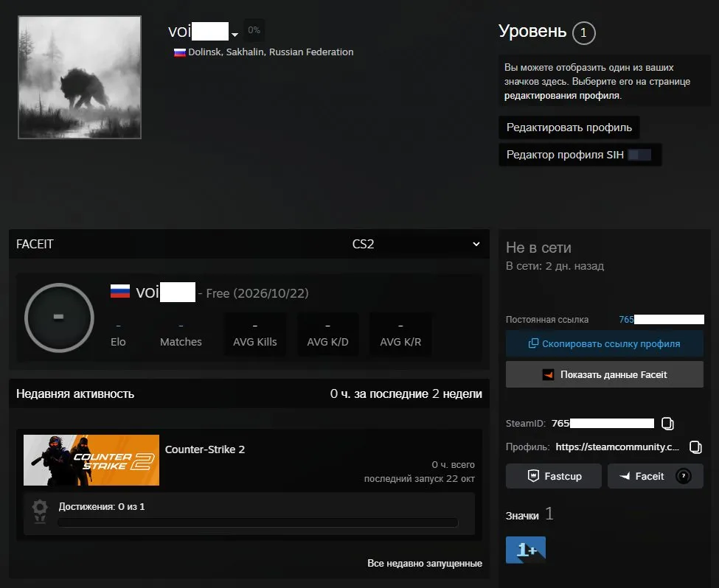Click the AVG K/R stat box
Screen dimensions: 719x588
(x=400, y=335)
